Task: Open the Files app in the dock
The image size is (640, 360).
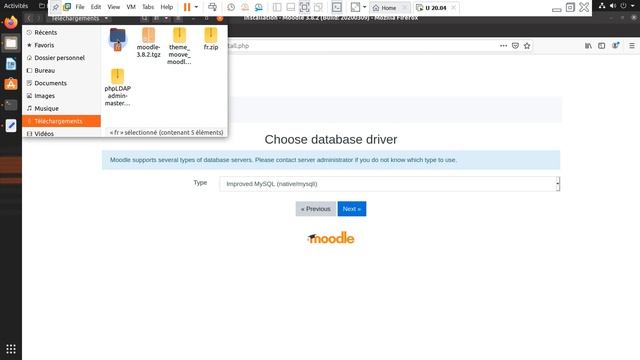Action: click(11, 43)
